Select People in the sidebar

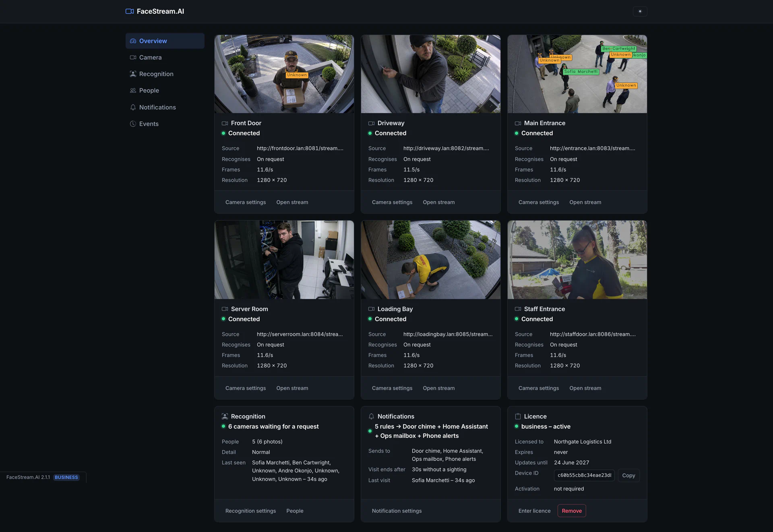coord(165,91)
